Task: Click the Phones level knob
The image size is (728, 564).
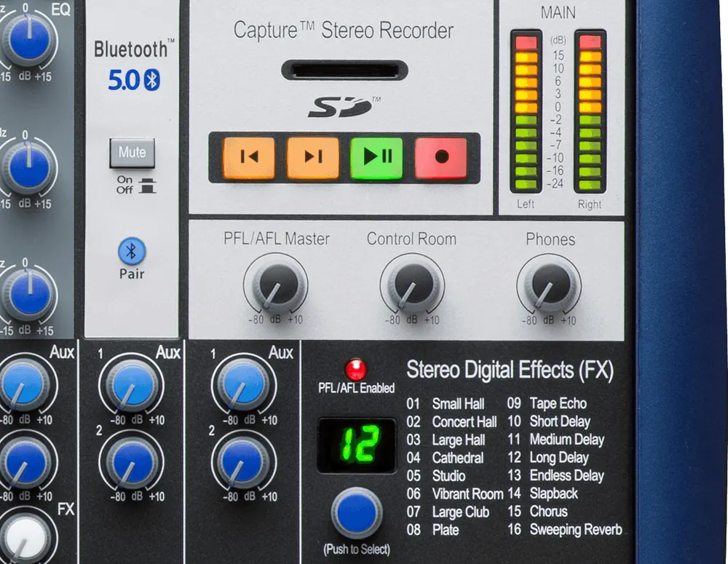Action: [x=549, y=285]
